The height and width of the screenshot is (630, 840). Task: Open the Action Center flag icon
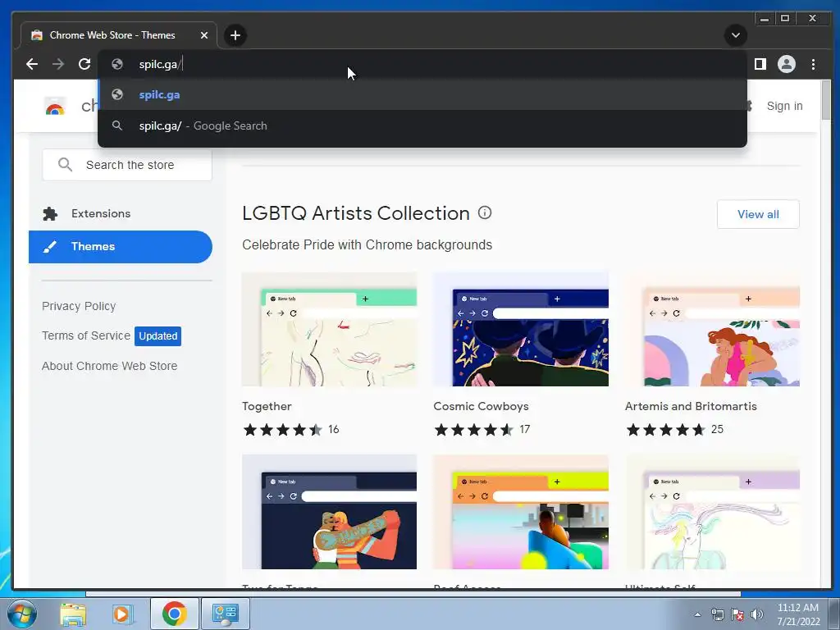pyautogui.click(x=737, y=614)
